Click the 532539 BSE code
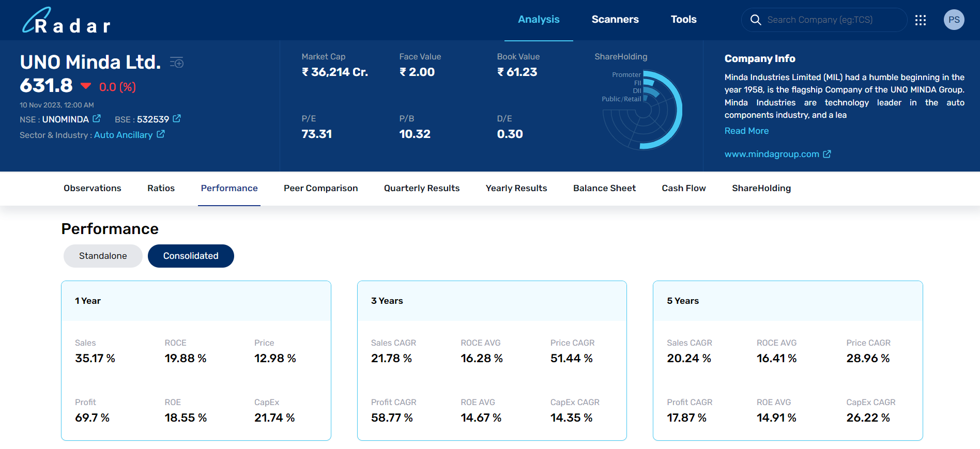The width and height of the screenshot is (980, 449). [x=153, y=119]
